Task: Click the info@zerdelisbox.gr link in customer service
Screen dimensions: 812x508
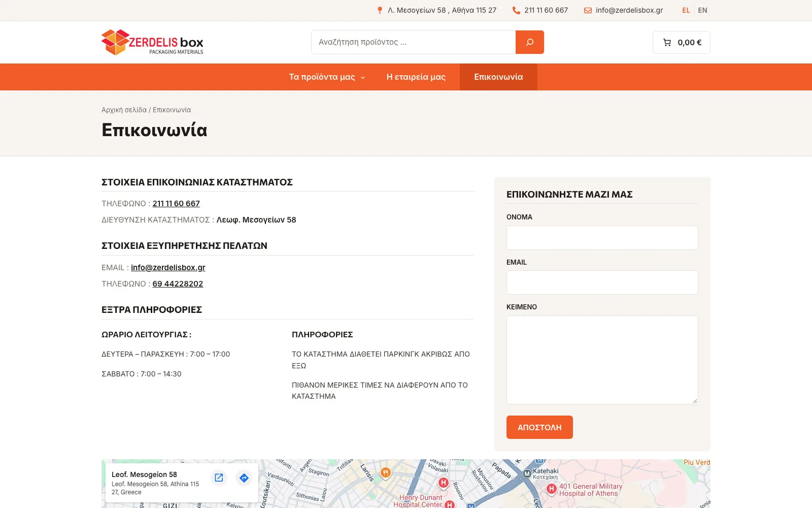Action: 168,268
